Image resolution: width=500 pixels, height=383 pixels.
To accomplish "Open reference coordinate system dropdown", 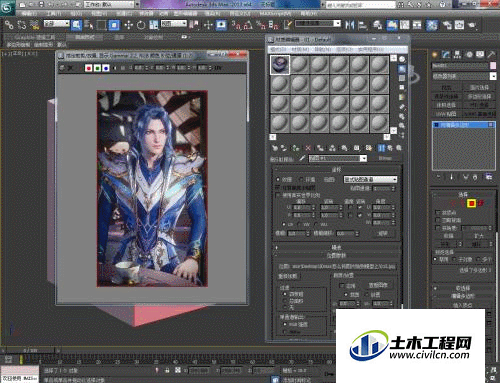I will click(174, 23).
